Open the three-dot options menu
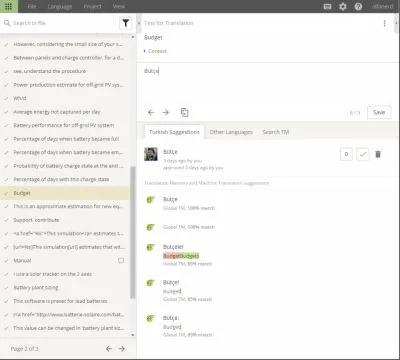 tap(384, 23)
